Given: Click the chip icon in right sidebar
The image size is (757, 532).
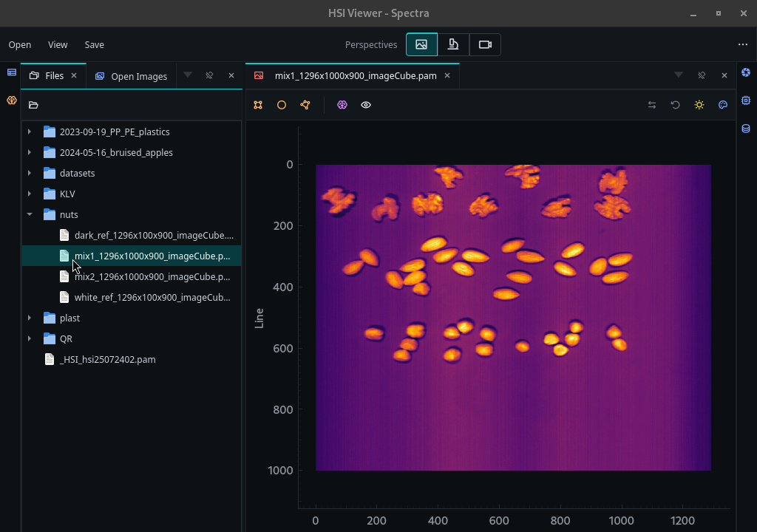Looking at the screenshot, I should [x=746, y=100].
